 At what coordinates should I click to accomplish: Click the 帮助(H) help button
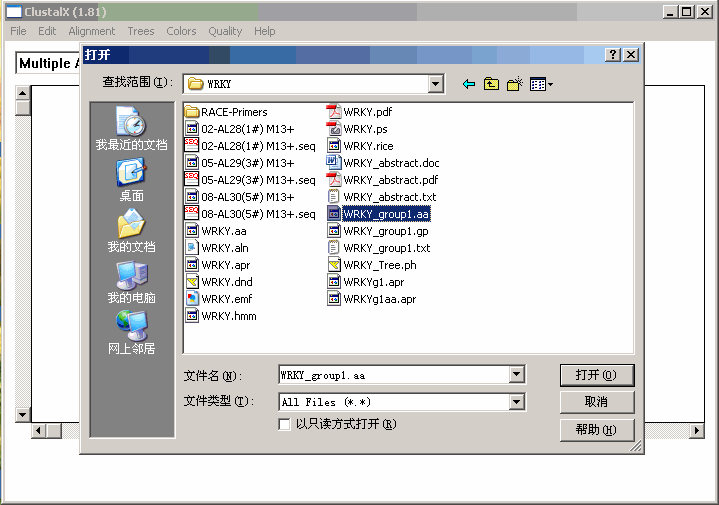pos(597,430)
